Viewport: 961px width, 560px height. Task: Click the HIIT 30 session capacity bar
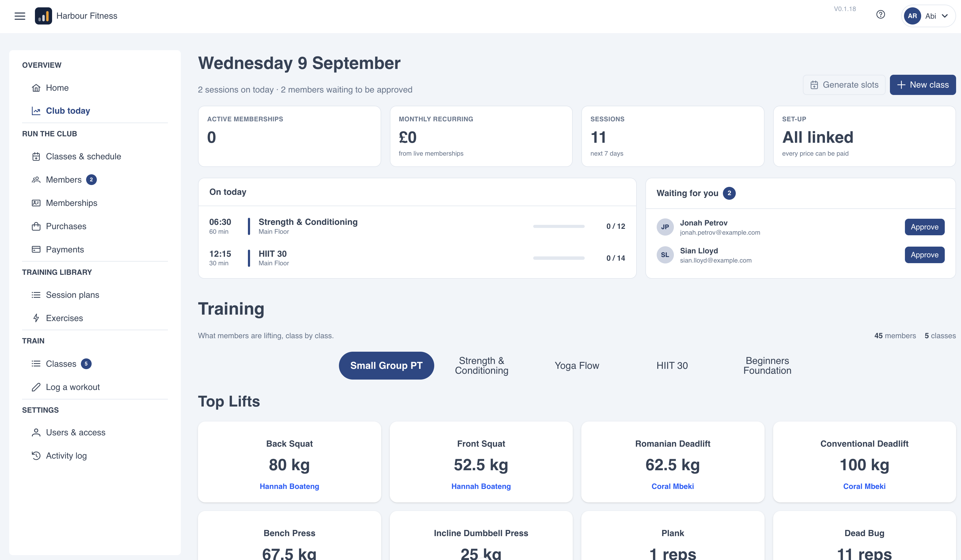pyautogui.click(x=559, y=258)
